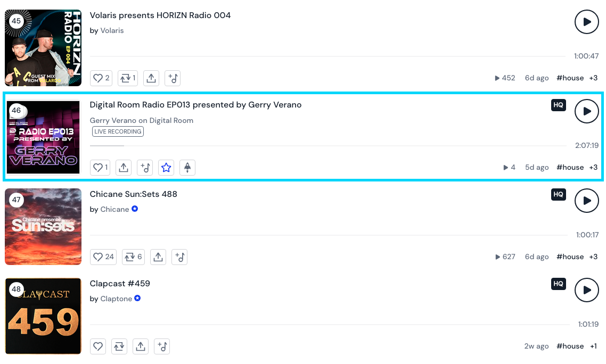This screenshot has width=606, height=364.
Task: Click the "5d ago" upload date
Action: tap(537, 167)
